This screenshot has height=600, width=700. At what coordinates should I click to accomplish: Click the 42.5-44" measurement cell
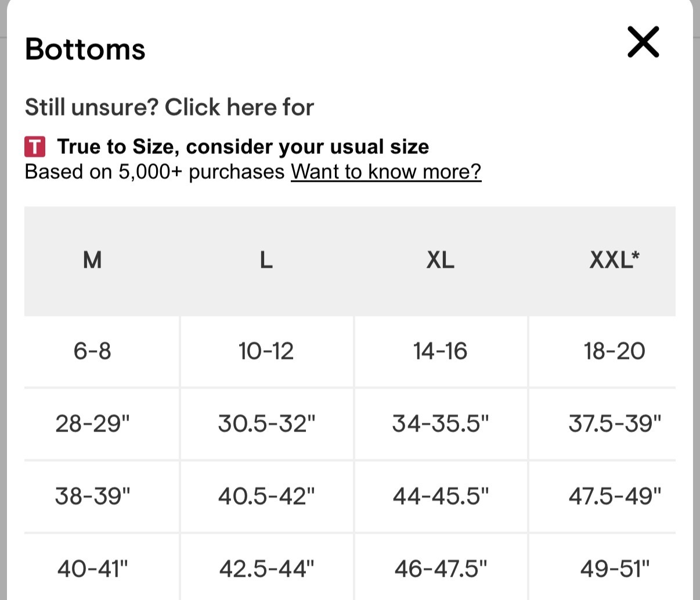[266, 569]
